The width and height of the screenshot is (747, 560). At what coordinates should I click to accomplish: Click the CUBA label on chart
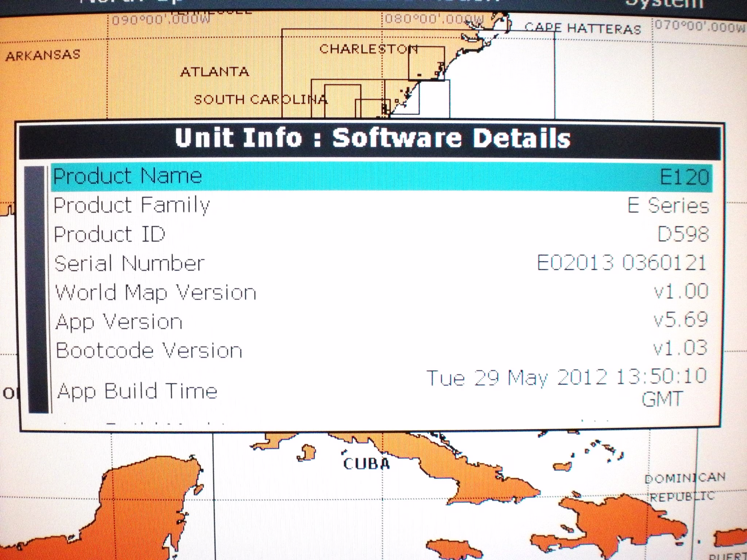(x=367, y=464)
